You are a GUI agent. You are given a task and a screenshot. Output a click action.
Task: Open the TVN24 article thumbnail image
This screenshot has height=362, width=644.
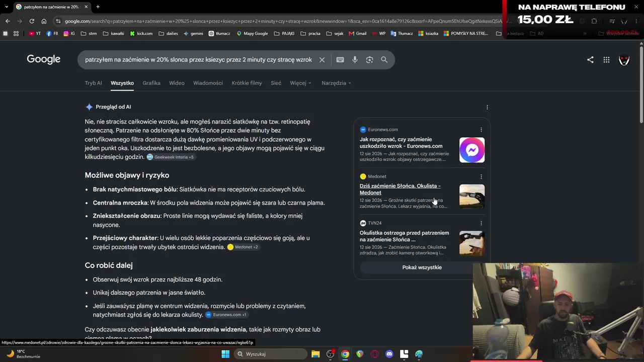472,243
